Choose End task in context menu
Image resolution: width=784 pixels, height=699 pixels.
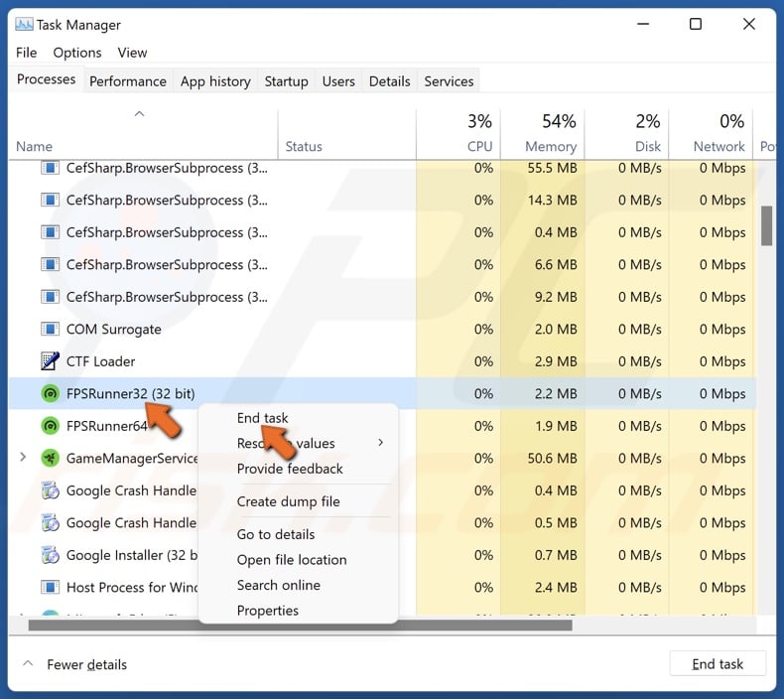click(x=263, y=418)
